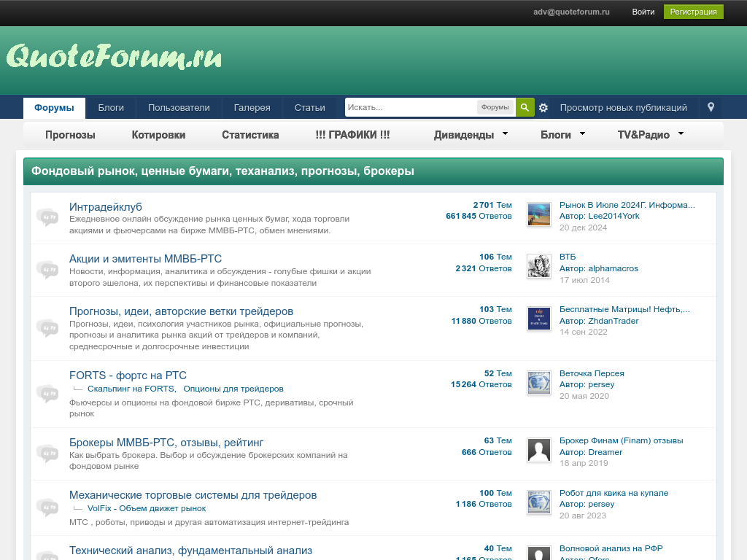Open advanced search gear icon

pos(543,108)
